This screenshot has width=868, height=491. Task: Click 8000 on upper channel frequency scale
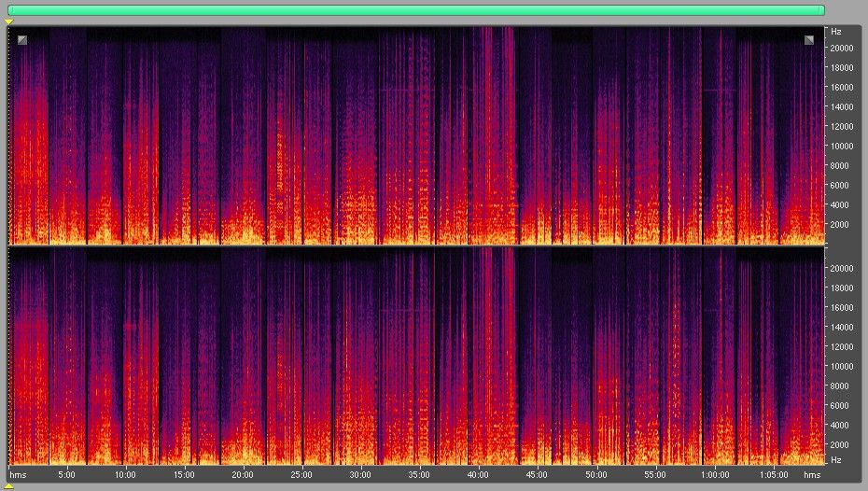pyautogui.click(x=839, y=165)
